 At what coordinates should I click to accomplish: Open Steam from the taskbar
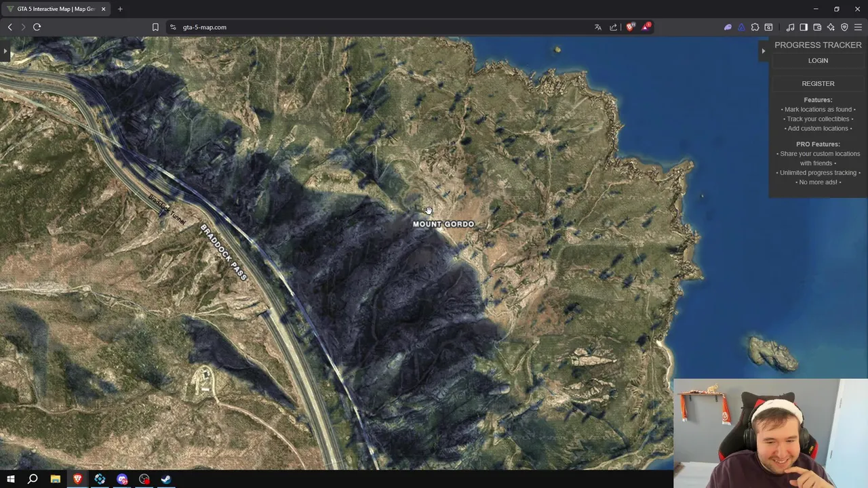click(166, 479)
